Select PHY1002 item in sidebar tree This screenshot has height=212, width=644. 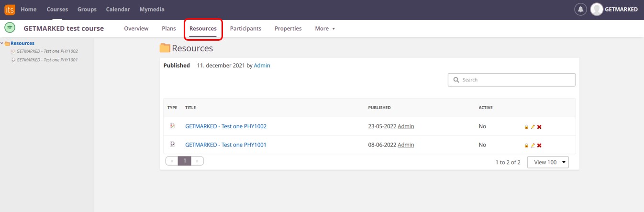[47, 51]
